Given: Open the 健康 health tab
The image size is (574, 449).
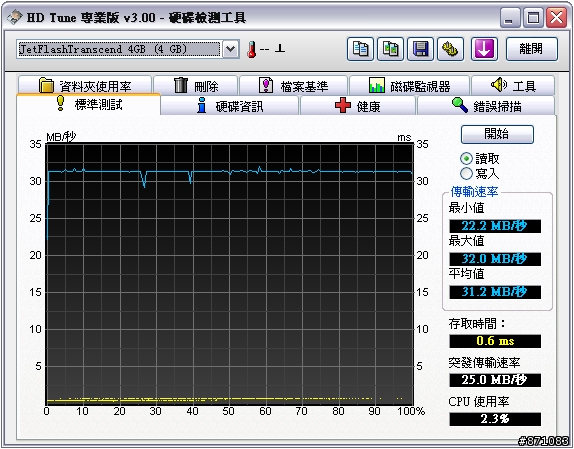Looking at the screenshot, I should pyautogui.click(x=357, y=106).
